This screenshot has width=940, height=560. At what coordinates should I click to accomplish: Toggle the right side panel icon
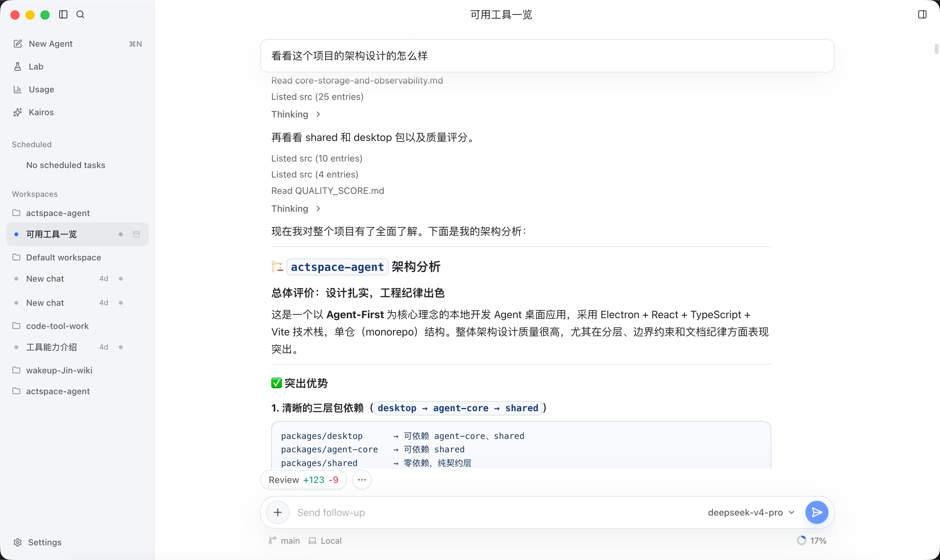click(x=922, y=14)
